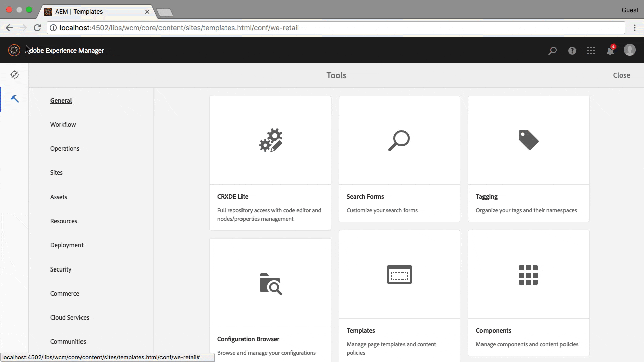This screenshot has width=644, height=362.
Task: Click 'Organize your tags and their namespaces' text
Action: pyautogui.click(x=526, y=210)
